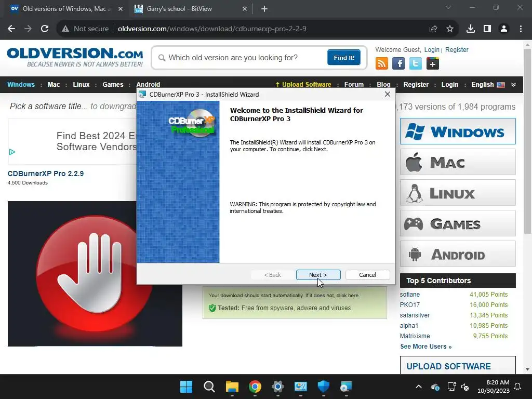Image resolution: width=532 pixels, height=399 pixels.
Task: Open the Twitter icon
Action: (415, 63)
